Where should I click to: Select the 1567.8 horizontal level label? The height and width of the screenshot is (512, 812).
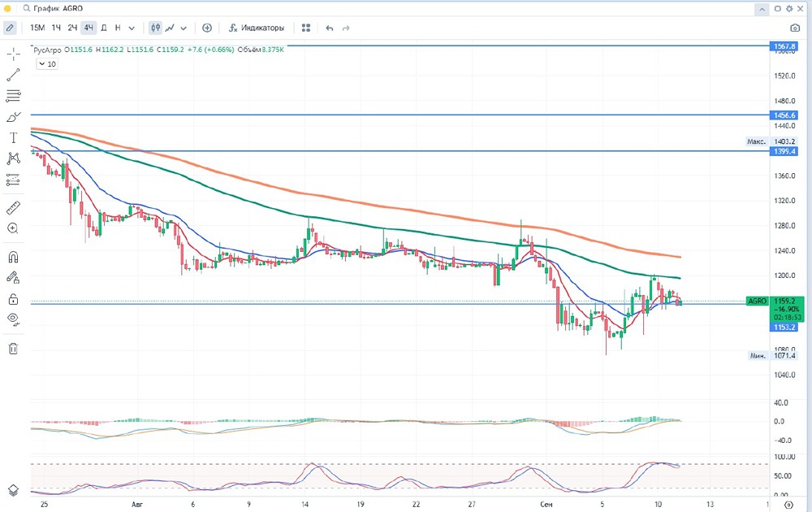click(x=784, y=46)
